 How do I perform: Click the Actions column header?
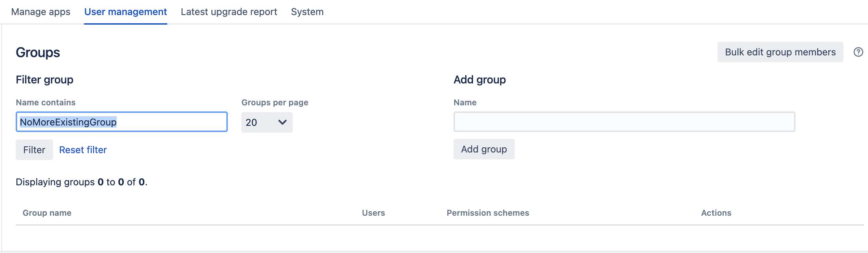coord(716,213)
